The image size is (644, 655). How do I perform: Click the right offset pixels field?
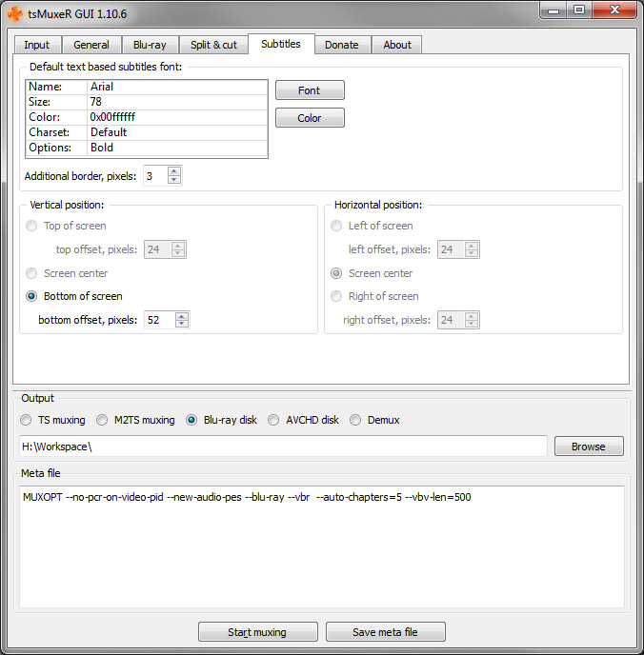point(452,320)
